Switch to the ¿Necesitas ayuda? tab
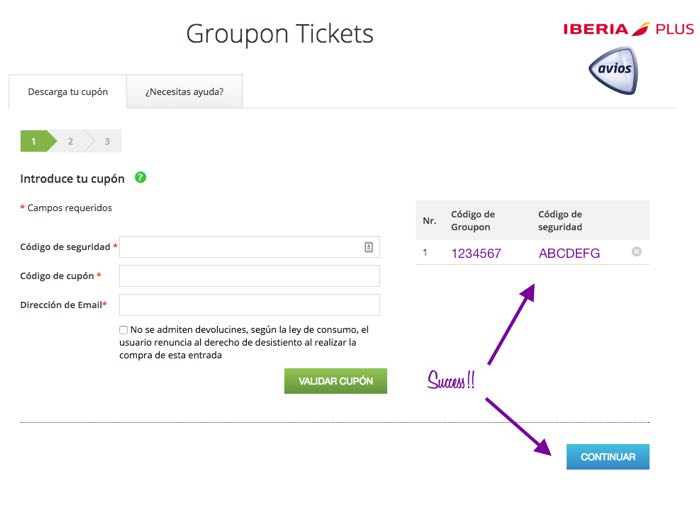This screenshot has width=700, height=510. (184, 92)
